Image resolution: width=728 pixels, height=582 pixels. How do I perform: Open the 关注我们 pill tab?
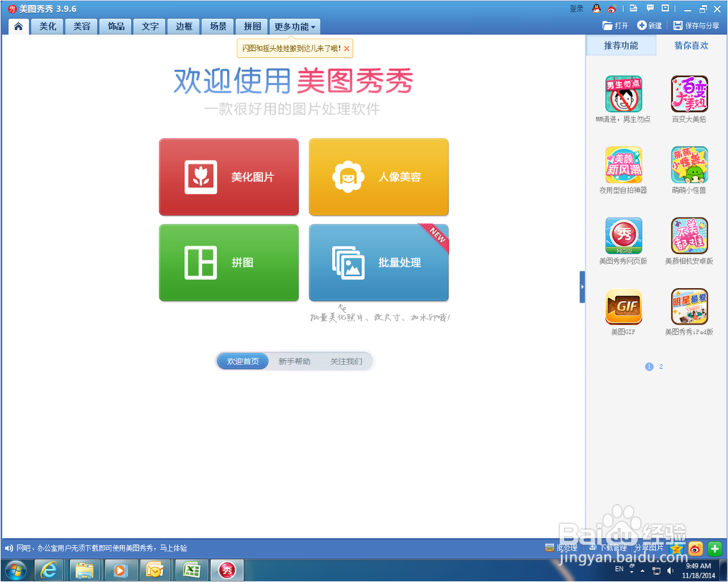click(x=346, y=361)
